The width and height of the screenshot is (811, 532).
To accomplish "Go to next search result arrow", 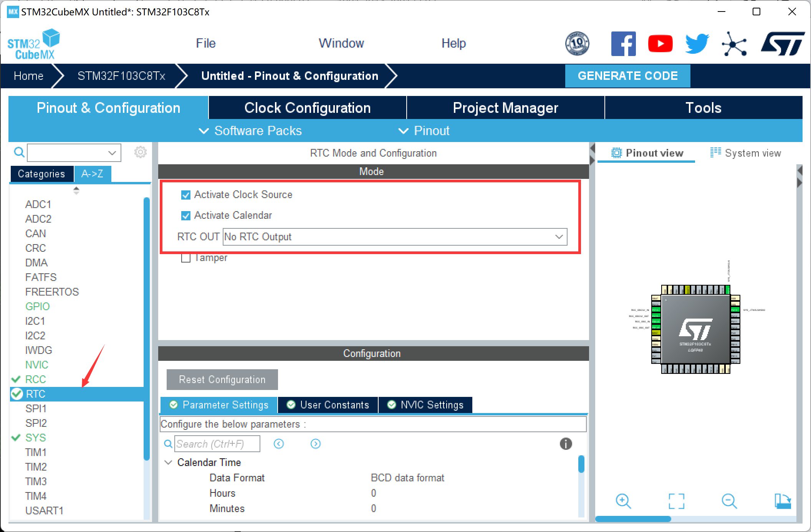I will click(315, 444).
